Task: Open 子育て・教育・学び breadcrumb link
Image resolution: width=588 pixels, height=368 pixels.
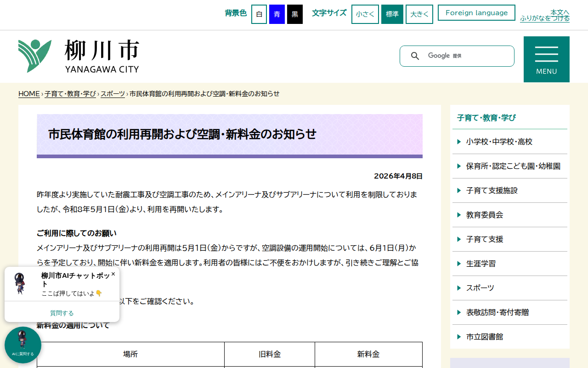Action: (70, 94)
